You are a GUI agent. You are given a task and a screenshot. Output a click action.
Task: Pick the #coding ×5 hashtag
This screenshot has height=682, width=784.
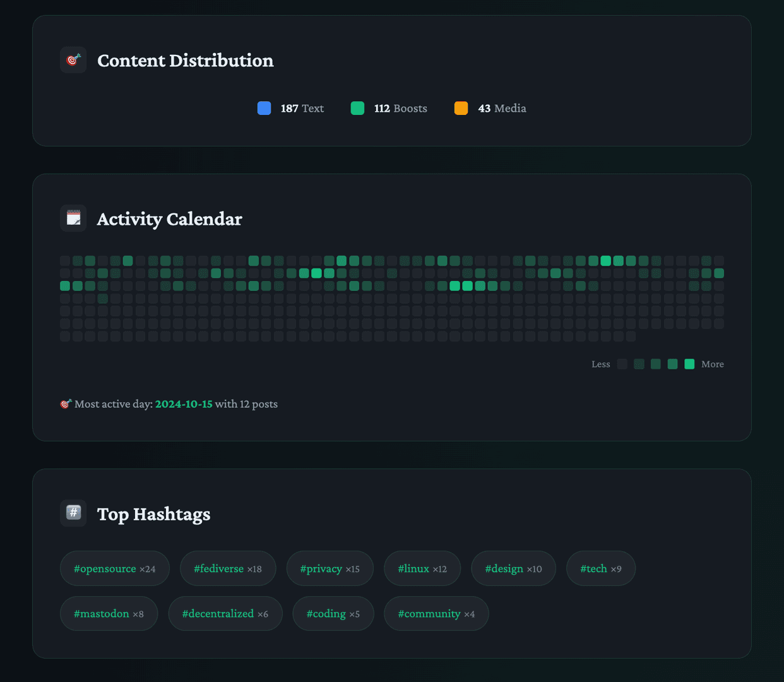333,614
